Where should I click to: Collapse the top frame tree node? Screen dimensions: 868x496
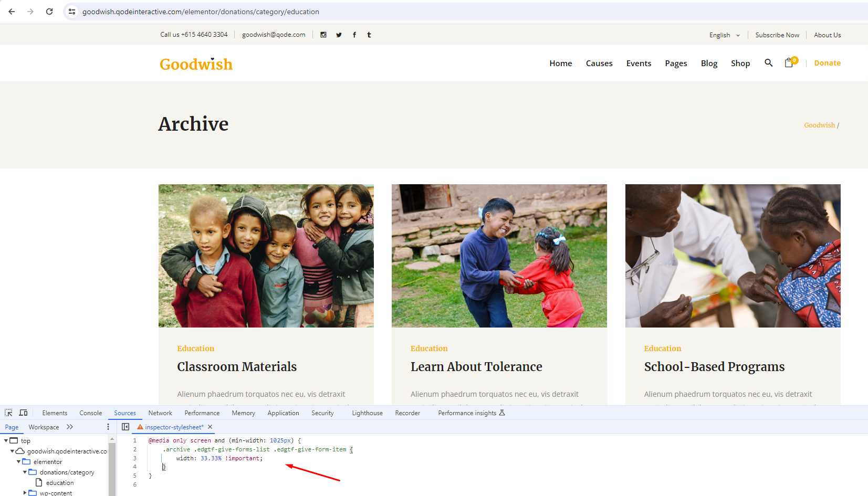click(x=6, y=441)
